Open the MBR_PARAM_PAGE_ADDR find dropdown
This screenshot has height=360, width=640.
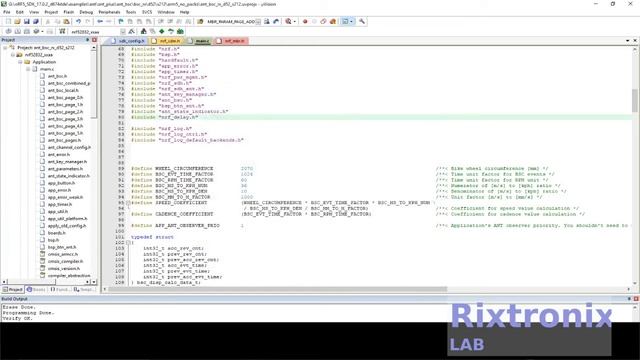pyautogui.click(x=258, y=22)
